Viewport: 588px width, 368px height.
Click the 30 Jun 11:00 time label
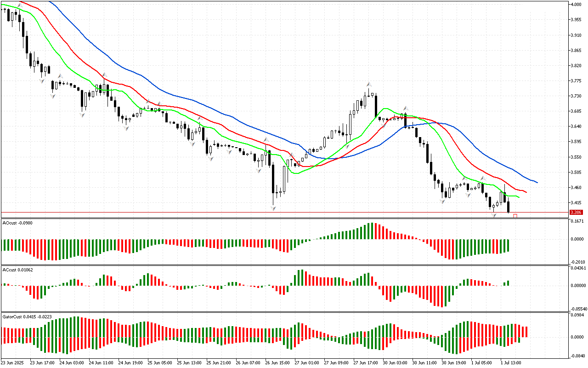tap(424, 362)
